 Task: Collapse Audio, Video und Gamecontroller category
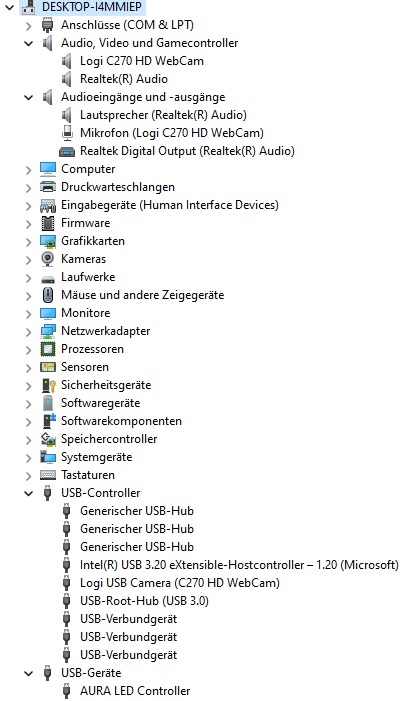click(29, 43)
